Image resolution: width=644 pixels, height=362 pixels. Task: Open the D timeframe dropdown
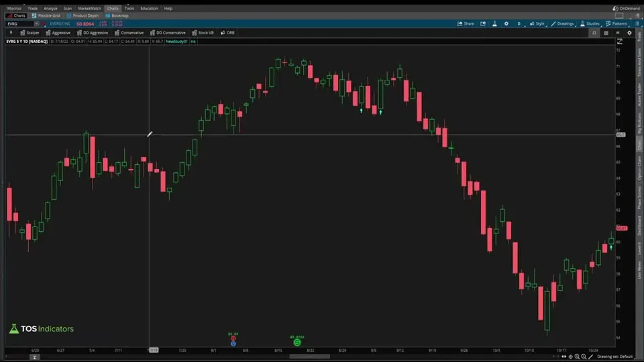519,24
